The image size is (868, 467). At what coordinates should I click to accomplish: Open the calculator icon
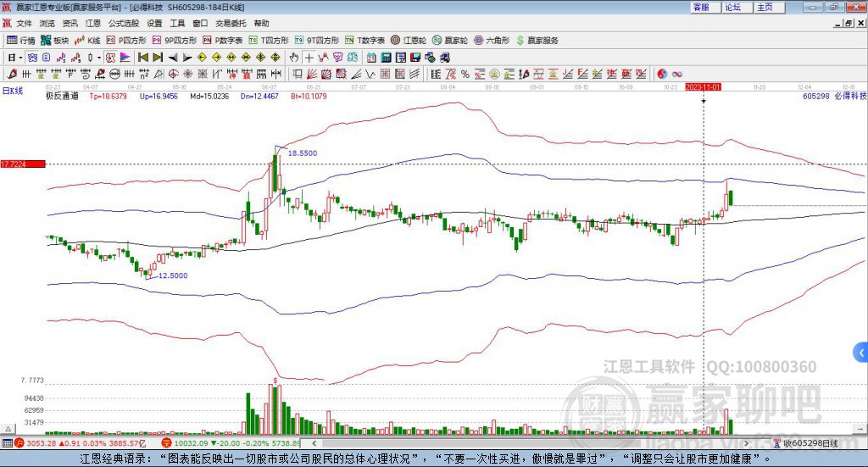(386, 58)
